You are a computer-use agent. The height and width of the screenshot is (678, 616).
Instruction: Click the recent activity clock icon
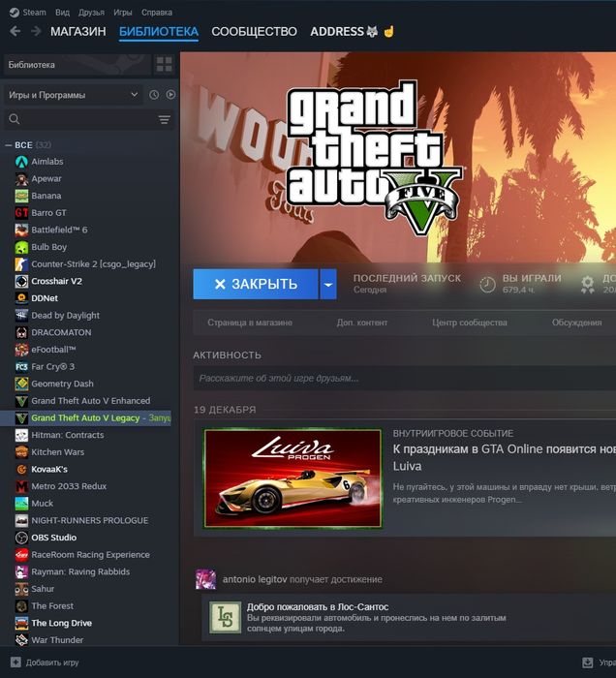[x=154, y=95]
